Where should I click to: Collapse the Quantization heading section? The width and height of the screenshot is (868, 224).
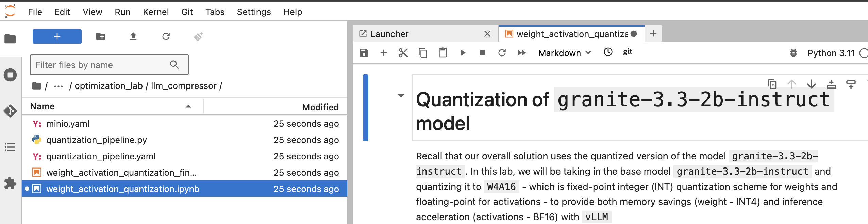401,96
